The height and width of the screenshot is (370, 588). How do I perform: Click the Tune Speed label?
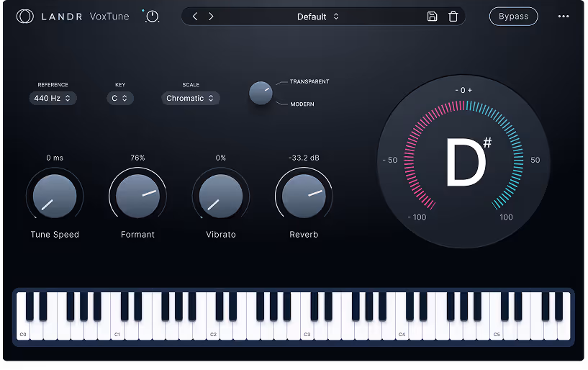point(55,235)
